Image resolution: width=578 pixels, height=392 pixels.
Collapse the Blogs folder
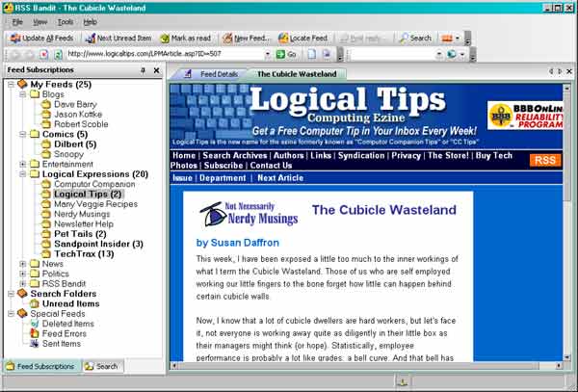[x=23, y=94]
